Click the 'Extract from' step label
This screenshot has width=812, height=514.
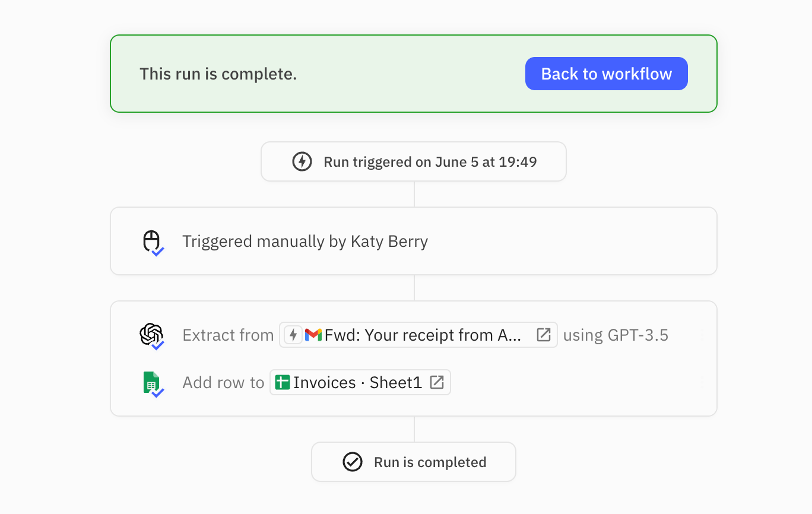[228, 335]
